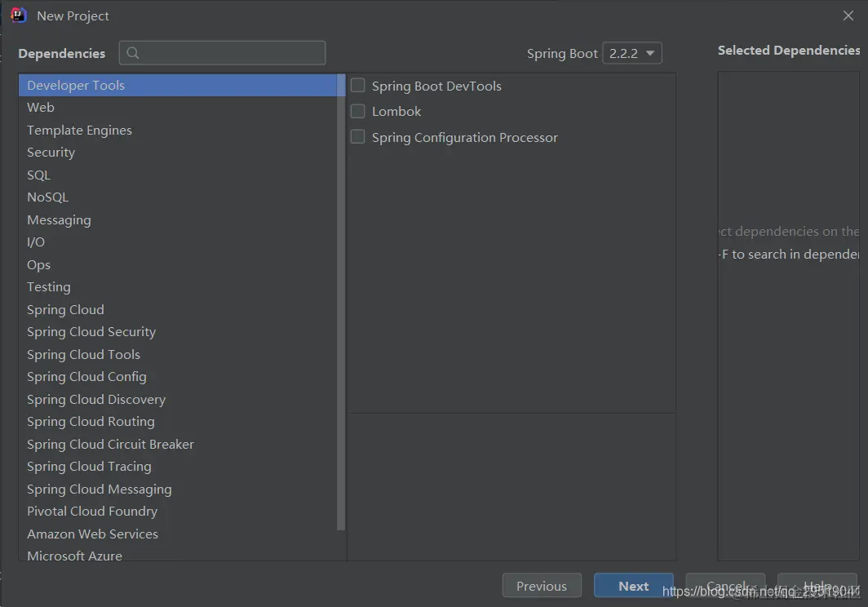Click the search magnifier icon
Viewport: 868px width, 607px height.
pos(133,53)
